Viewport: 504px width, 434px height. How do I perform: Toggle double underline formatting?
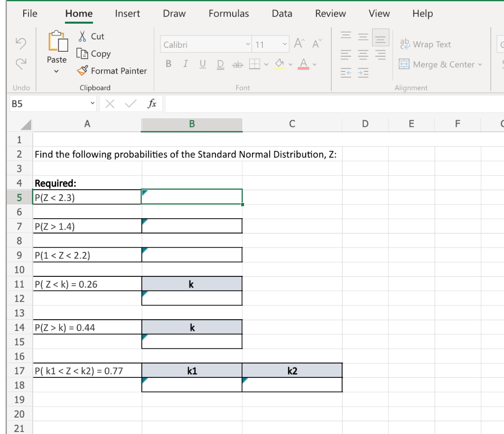pyautogui.click(x=220, y=65)
